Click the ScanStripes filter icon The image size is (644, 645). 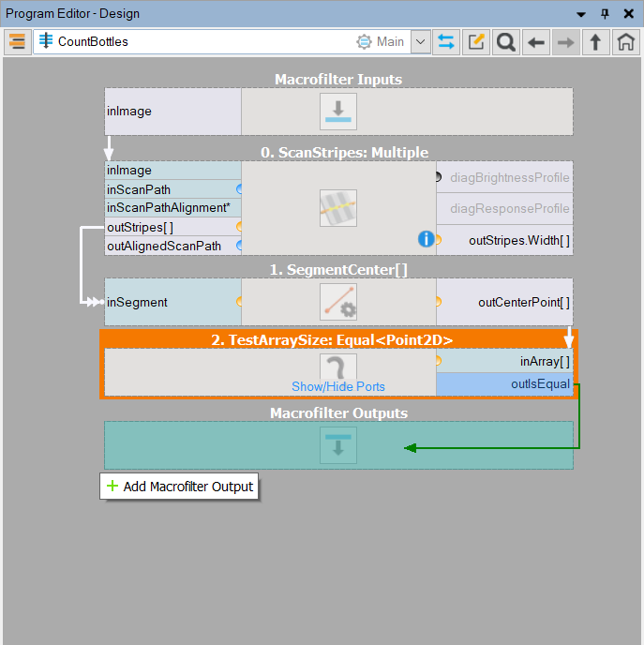(x=338, y=207)
